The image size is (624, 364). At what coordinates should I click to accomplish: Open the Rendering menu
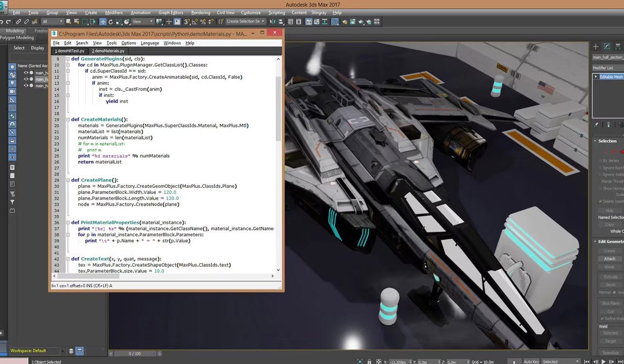[200, 12]
